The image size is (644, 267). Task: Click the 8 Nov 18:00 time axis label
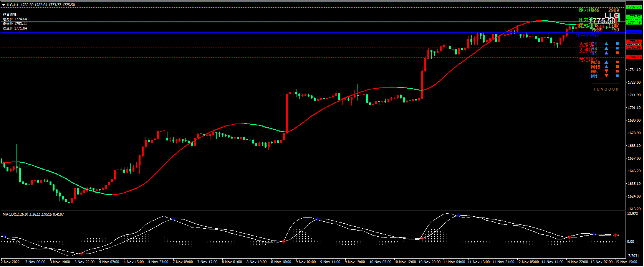pyautogui.click(x=281, y=262)
